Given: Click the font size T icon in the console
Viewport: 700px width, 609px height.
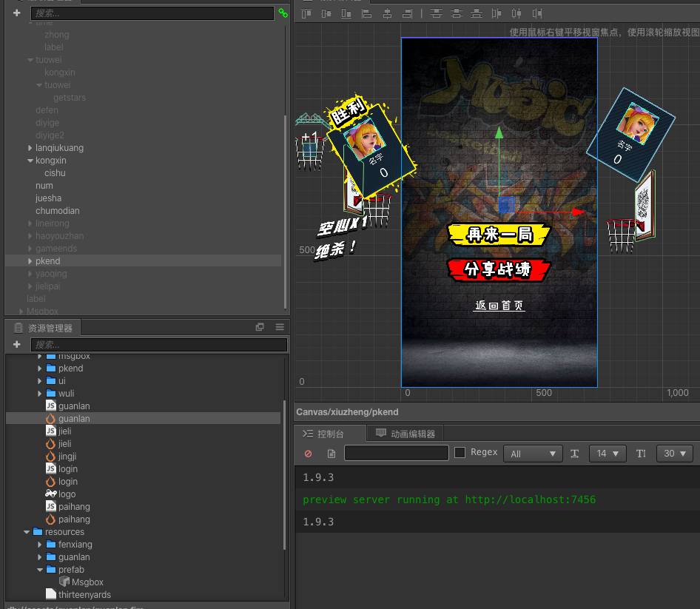Looking at the screenshot, I should point(574,454).
